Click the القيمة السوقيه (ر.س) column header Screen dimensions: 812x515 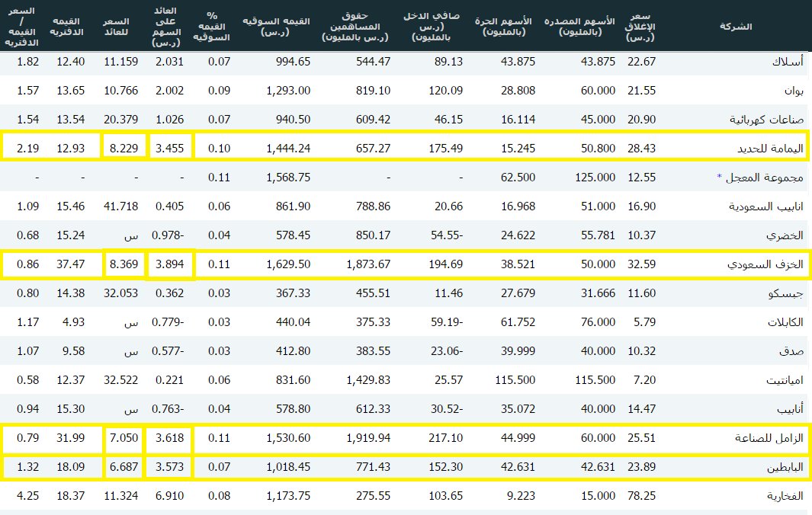click(276, 27)
